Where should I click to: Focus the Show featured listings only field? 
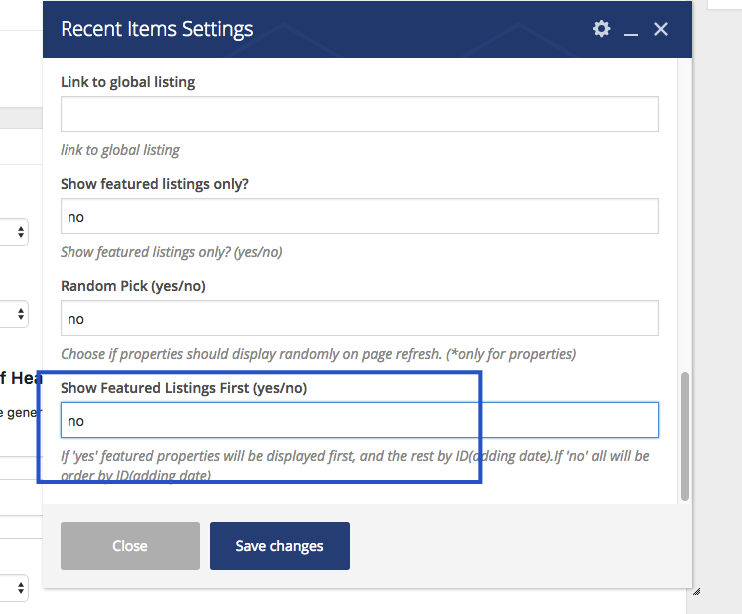[x=360, y=216]
